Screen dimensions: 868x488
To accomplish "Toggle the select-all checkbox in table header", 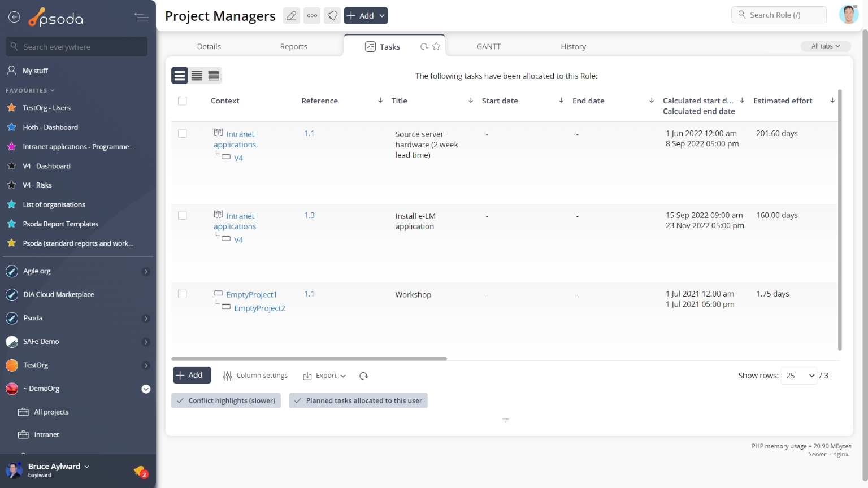I will pos(182,101).
